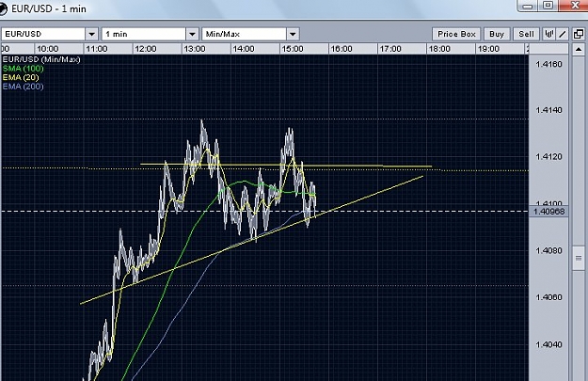
Task: Click the scrollbar up arrow
Action: [579, 50]
